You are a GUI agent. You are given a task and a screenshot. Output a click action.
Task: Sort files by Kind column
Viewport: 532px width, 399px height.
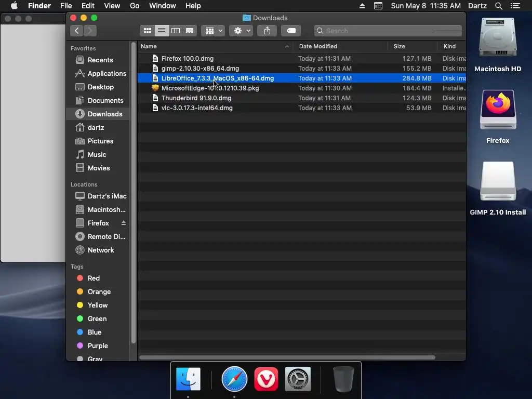click(x=449, y=46)
